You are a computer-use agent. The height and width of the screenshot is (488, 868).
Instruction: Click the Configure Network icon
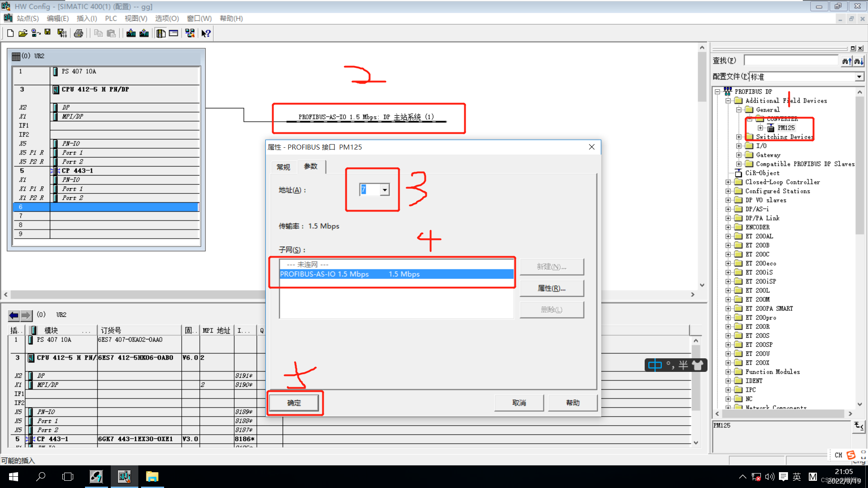[190, 33]
